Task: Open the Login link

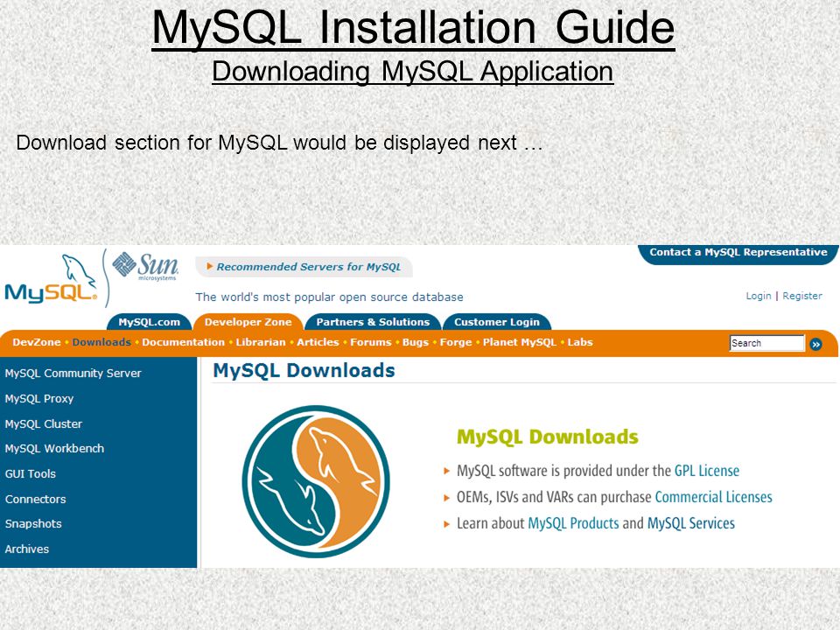Action: pos(759,296)
